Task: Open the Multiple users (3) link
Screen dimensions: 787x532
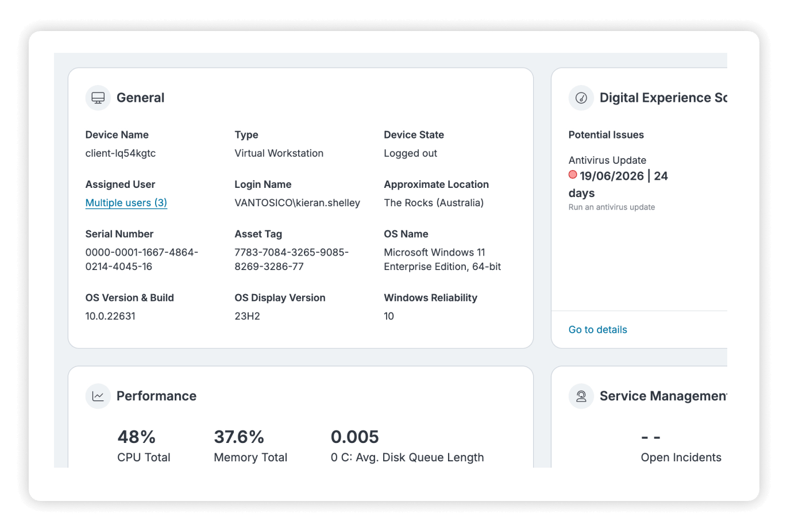Action: point(126,203)
